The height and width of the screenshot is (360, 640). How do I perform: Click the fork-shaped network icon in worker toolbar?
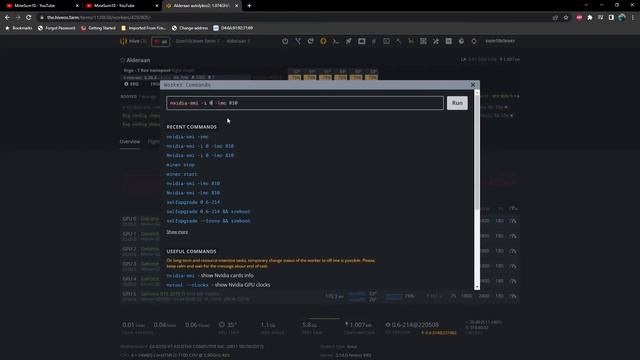(298, 41)
